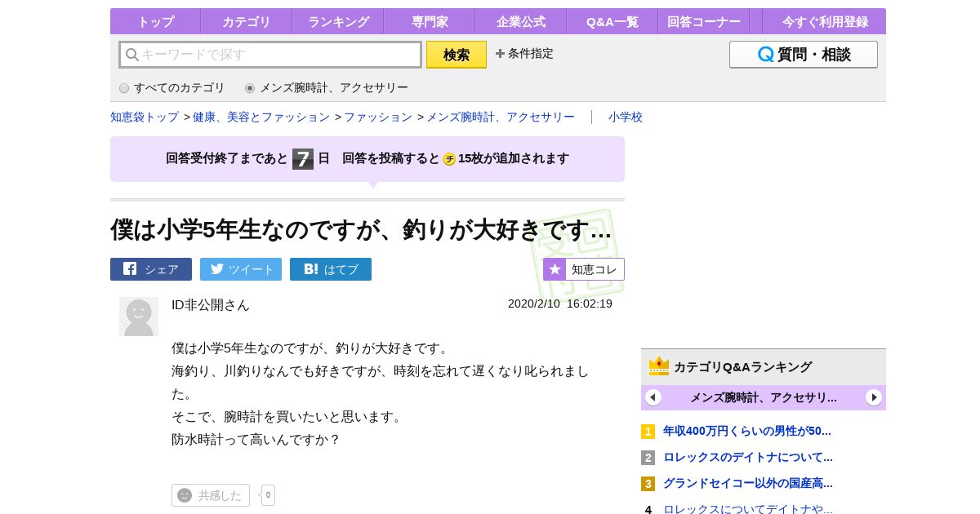Click the smiley icon in 共感した
Image resolution: width=980 pixels, height=514 pixels.
point(185,495)
